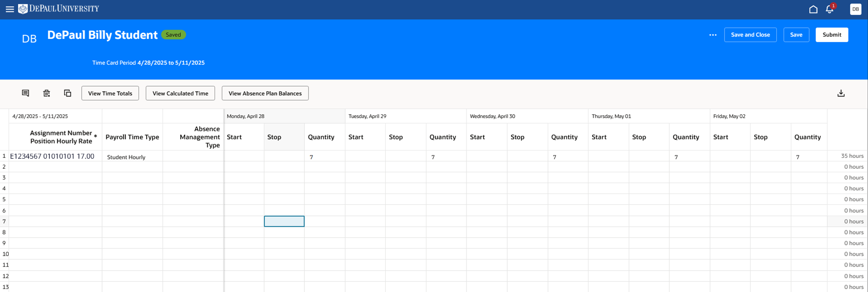Click Save and Close button
Viewport: 868px width, 292px height.
[x=750, y=35]
